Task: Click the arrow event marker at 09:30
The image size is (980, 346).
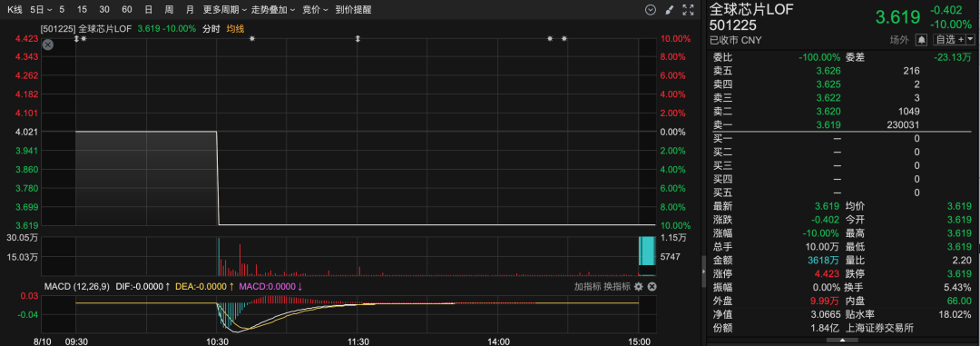Action: pyautogui.click(x=76, y=39)
